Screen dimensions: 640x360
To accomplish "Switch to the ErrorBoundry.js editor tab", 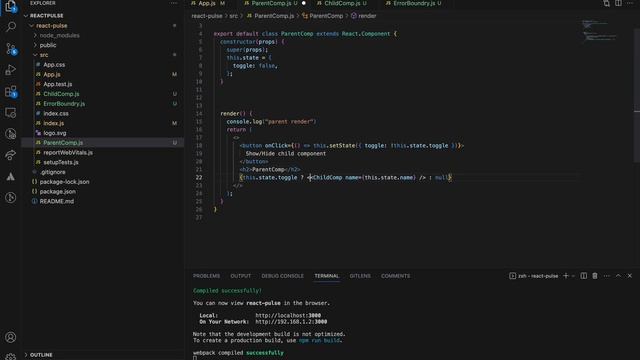I will tap(413, 3).
